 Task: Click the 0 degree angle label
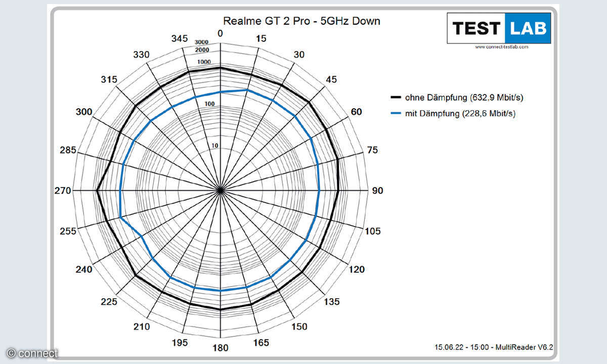pos(220,33)
